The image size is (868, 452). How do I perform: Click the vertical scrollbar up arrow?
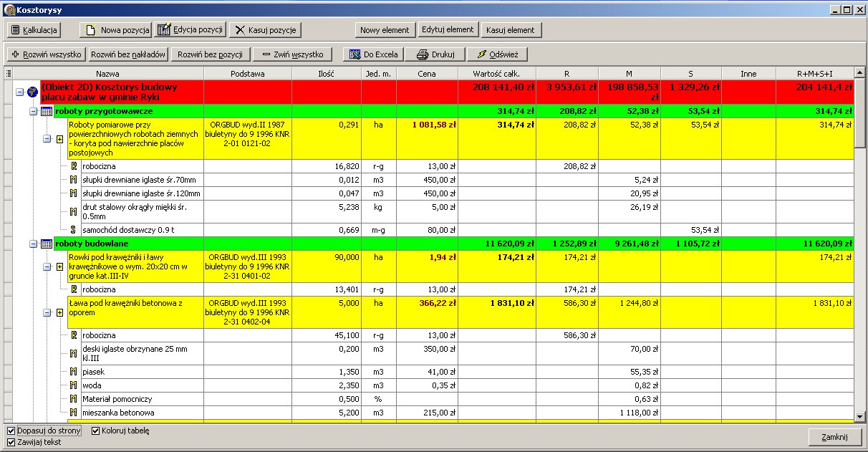[x=860, y=73]
